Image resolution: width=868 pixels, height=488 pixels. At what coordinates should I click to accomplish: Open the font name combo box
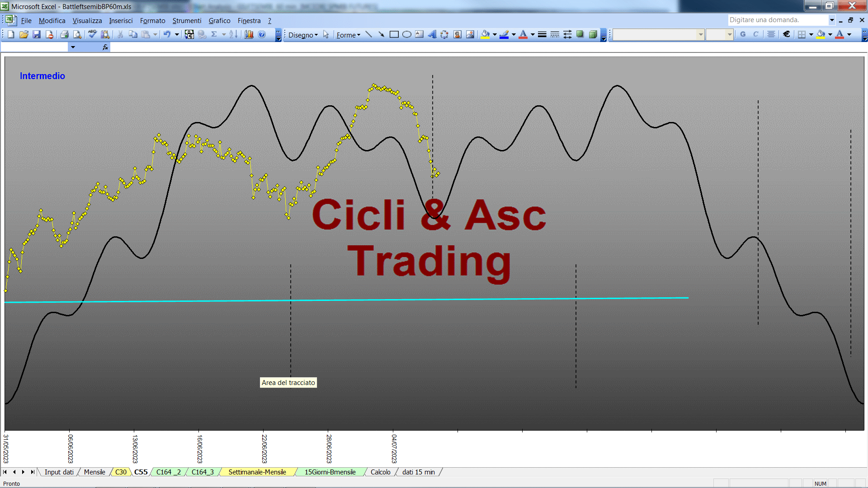click(x=659, y=34)
